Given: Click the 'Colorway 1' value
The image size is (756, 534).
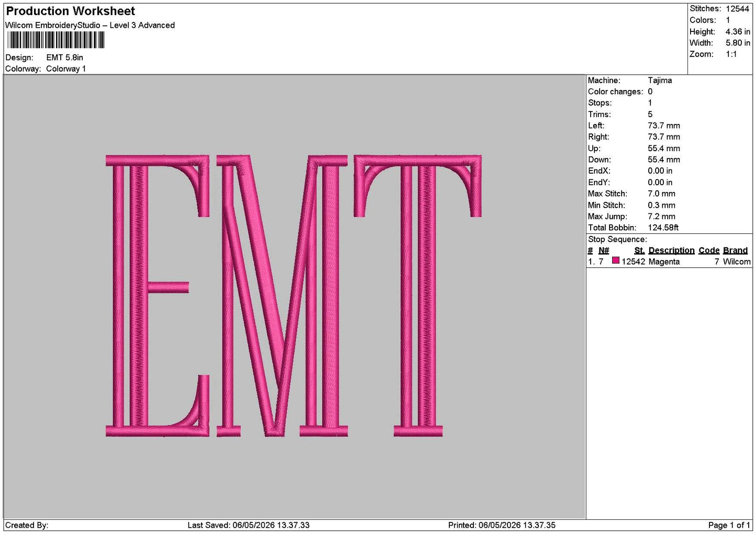Looking at the screenshot, I should [x=66, y=69].
